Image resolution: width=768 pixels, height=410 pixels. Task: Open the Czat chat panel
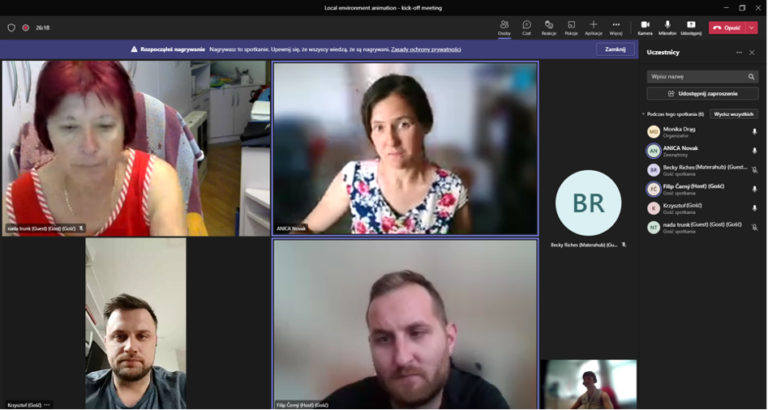527,25
